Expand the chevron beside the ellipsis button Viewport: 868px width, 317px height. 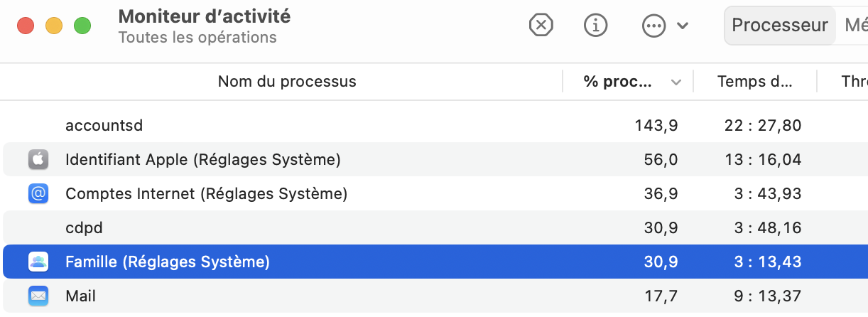tap(683, 26)
